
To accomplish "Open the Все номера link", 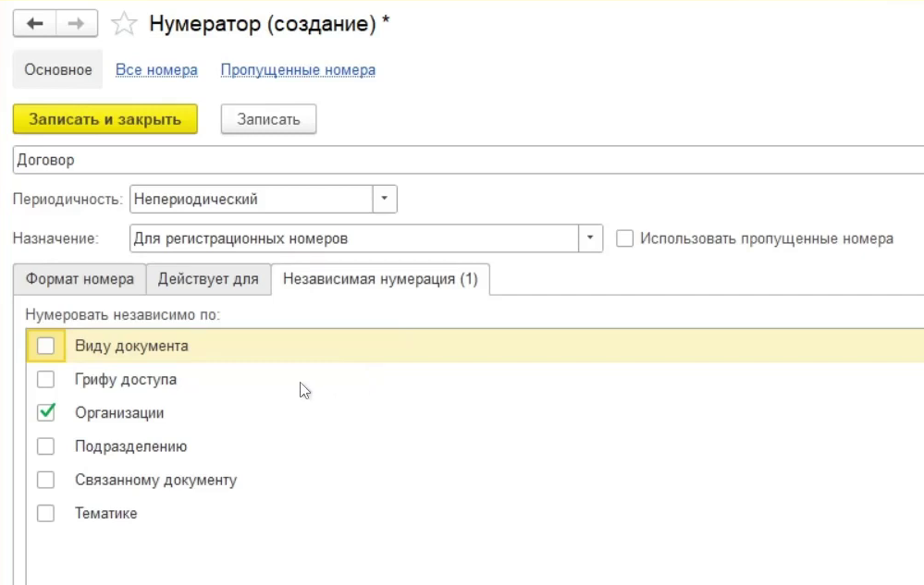I will 156,70.
